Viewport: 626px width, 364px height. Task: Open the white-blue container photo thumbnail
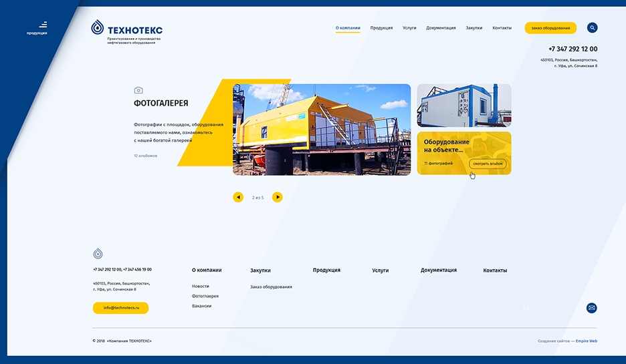click(x=464, y=106)
